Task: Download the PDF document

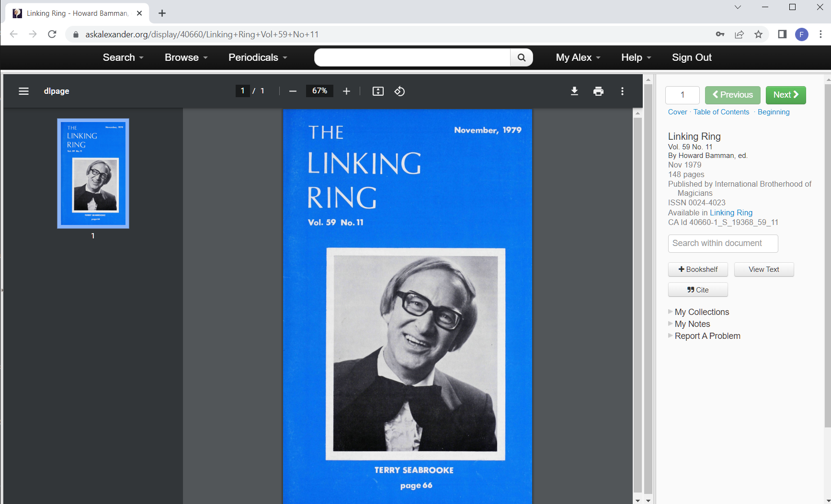Action: 574,91
